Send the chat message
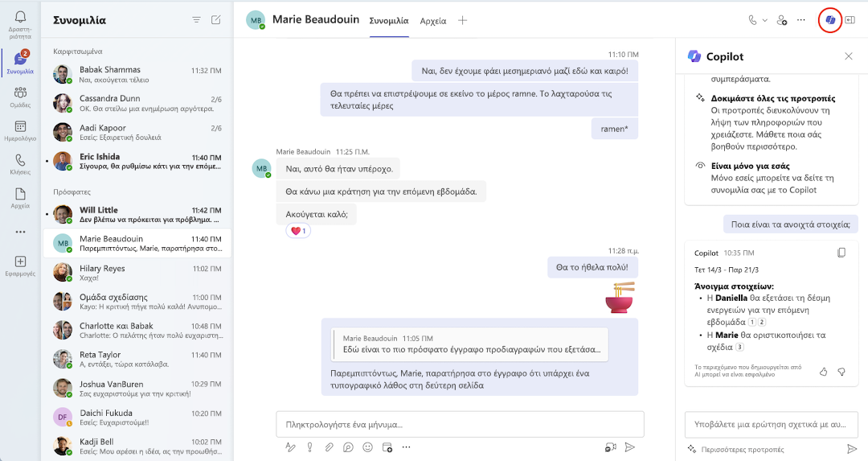The image size is (868, 461). (630, 447)
